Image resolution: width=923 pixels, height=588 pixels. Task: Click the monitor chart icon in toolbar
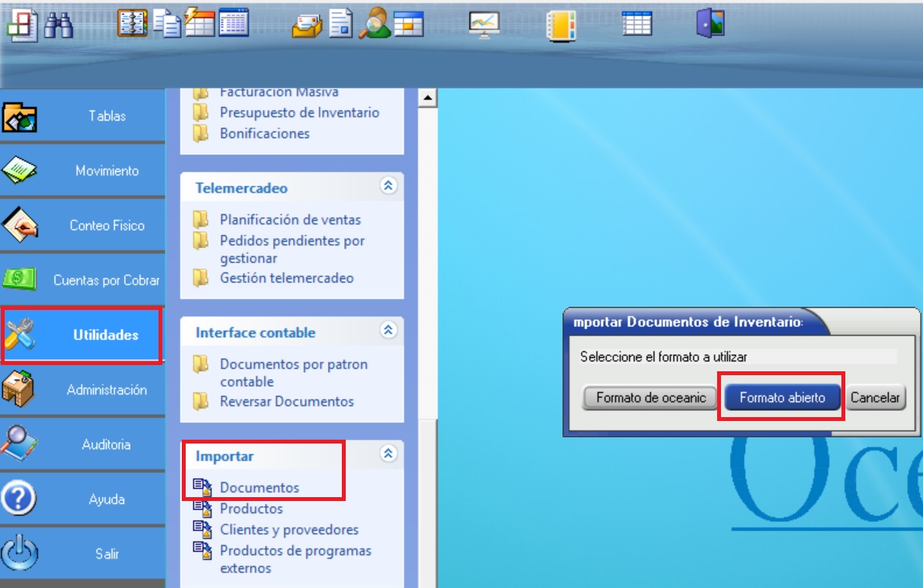click(483, 24)
